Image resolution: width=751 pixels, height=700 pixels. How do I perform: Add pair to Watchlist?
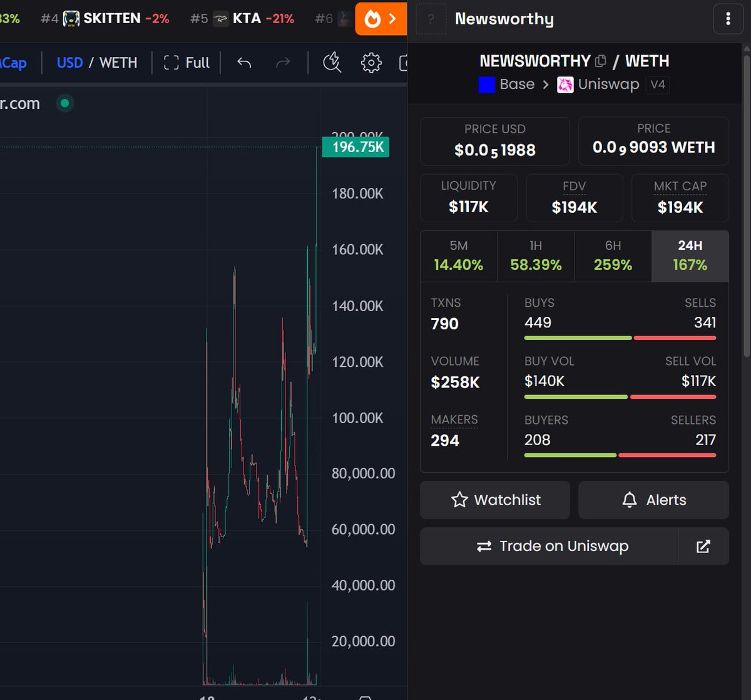click(495, 500)
